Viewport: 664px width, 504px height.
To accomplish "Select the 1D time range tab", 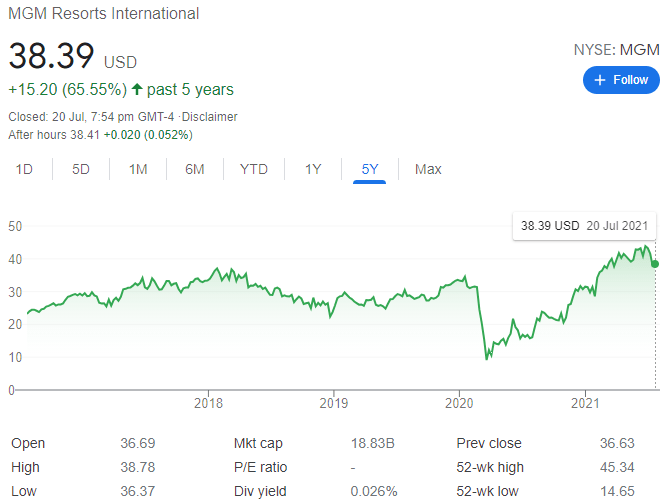I will 24,169.
